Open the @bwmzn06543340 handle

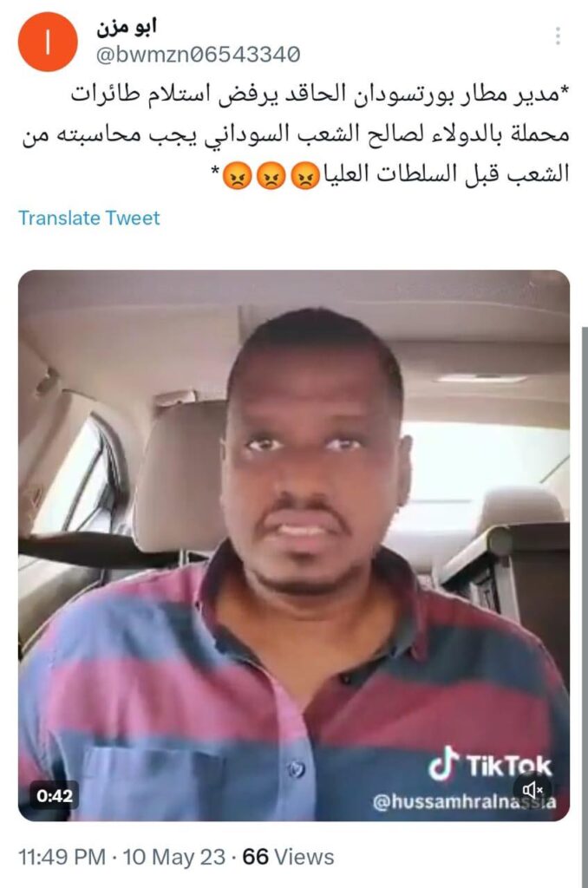pos(198,55)
